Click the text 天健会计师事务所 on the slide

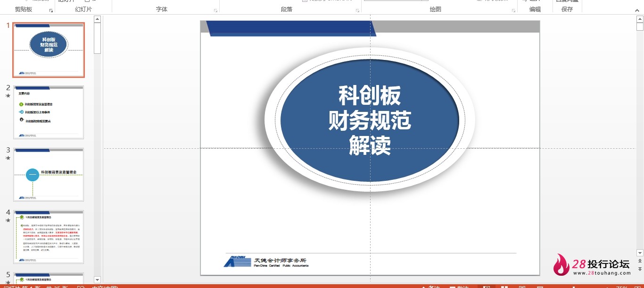click(280, 260)
